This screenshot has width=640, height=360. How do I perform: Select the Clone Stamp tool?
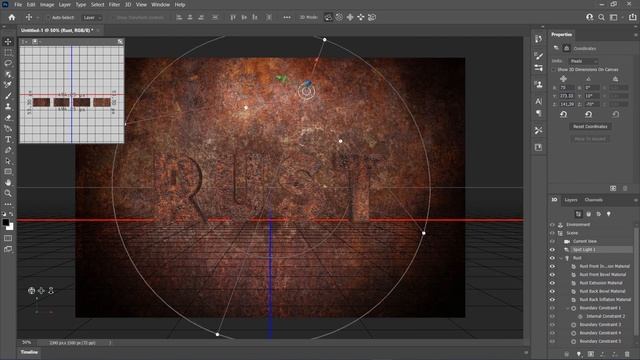click(x=8, y=107)
